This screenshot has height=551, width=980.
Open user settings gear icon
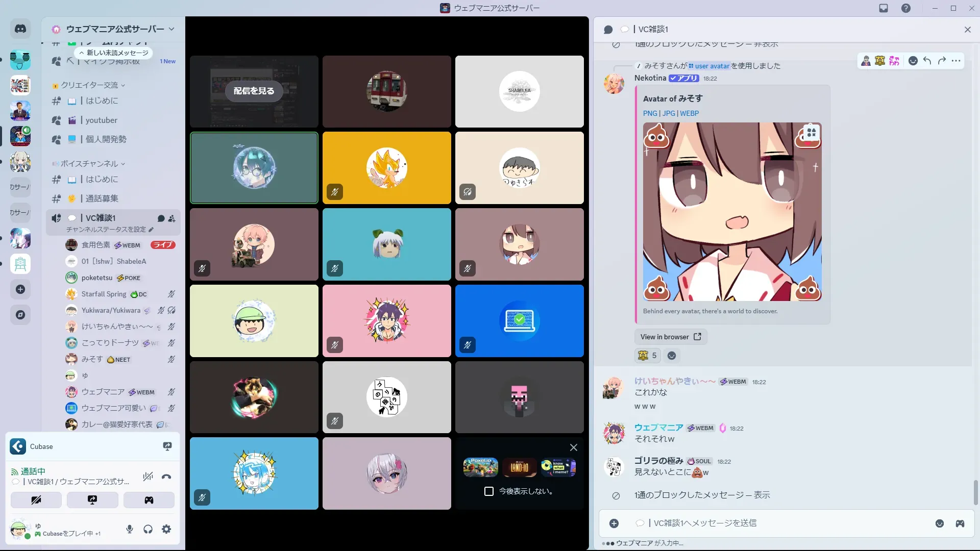pos(166,529)
